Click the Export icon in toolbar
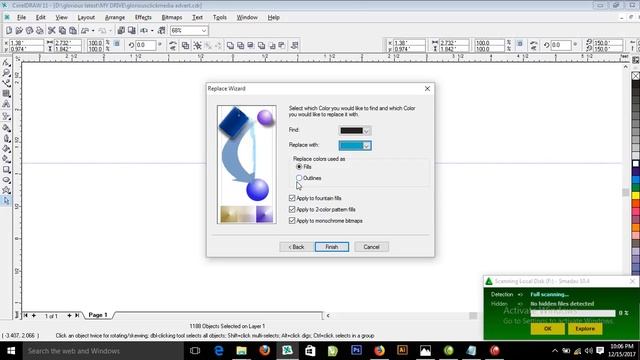Viewport: 640px width, 360px height. tap(131, 31)
